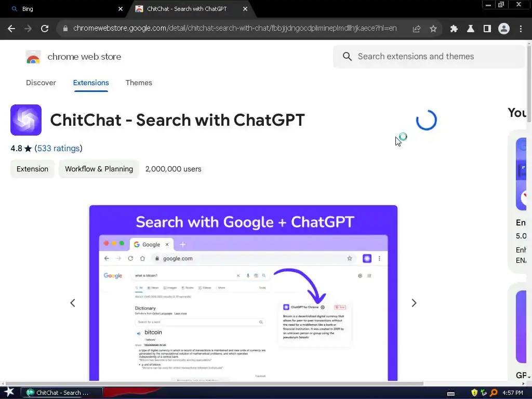Bookmark this page with the star icon
The width and height of the screenshot is (532, 399).
pyautogui.click(x=433, y=29)
